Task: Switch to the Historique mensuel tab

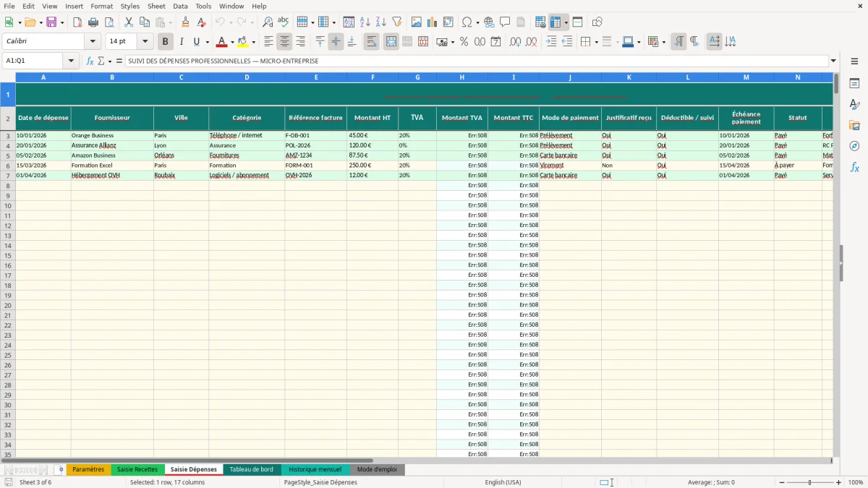Action: tap(315, 470)
